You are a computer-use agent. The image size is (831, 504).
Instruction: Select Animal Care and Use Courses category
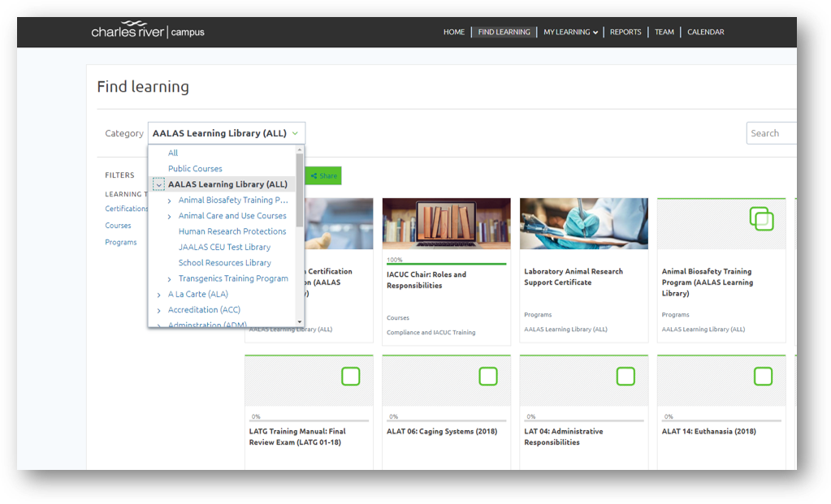(x=232, y=216)
